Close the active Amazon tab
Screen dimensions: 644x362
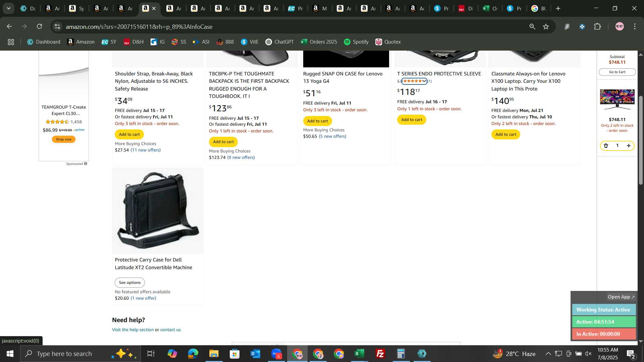point(154,8)
